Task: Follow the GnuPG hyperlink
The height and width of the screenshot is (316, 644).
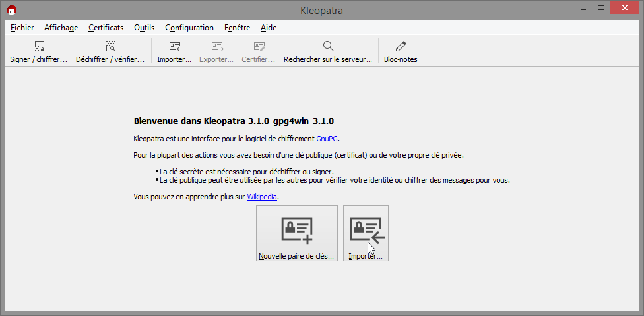Action: tap(327, 139)
